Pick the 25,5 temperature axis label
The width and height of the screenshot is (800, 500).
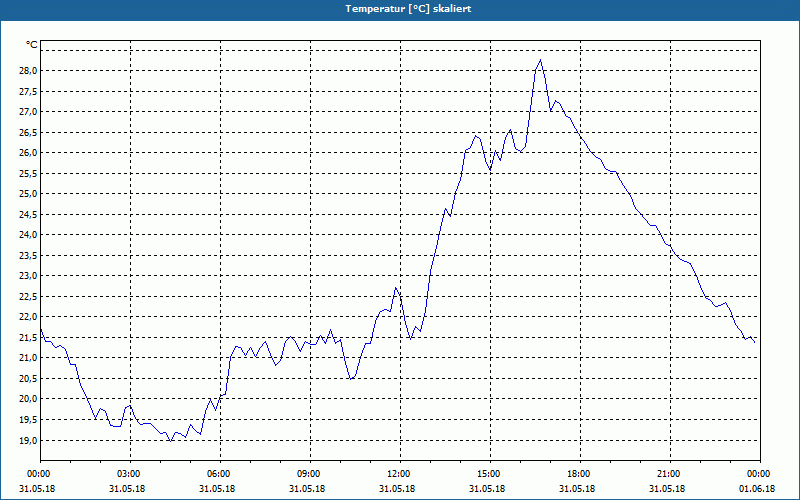click(29, 173)
